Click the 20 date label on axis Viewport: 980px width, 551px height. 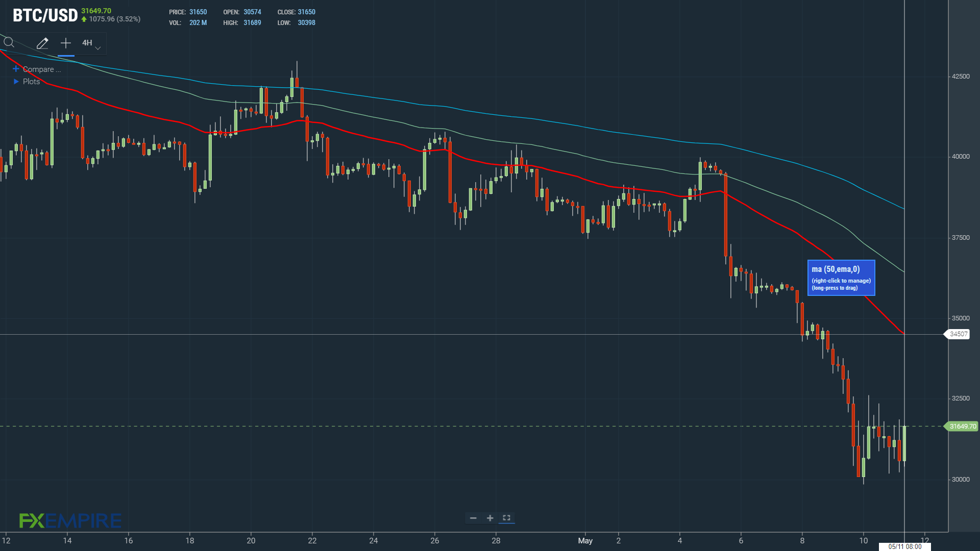pyautogui.click(x=251, y=541)
